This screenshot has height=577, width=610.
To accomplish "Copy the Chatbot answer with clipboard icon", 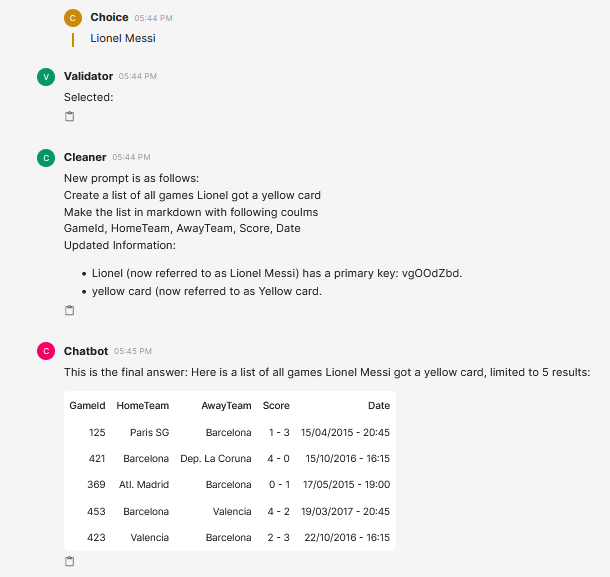I will (69, 561).
